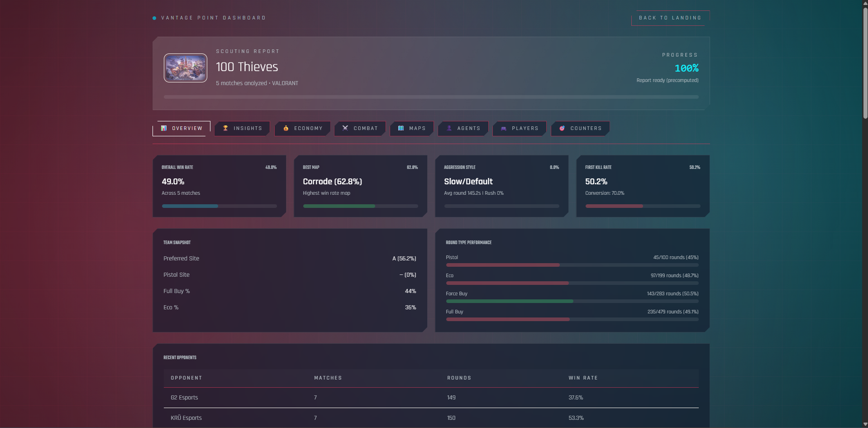The width and height of the screenshot is (868, 428).
Task: Click the Vantage Point Dashboard title
Action: 214,18
